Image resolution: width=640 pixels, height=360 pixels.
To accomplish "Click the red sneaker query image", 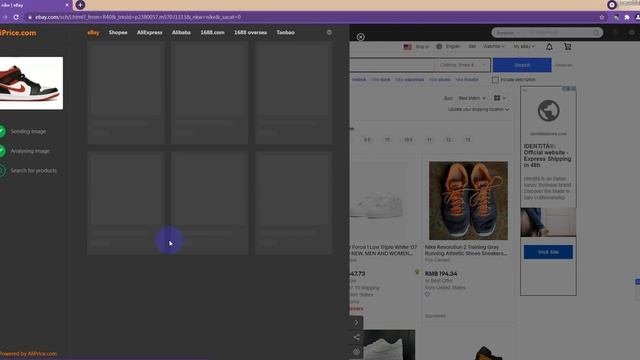I will tap(31, 83).
